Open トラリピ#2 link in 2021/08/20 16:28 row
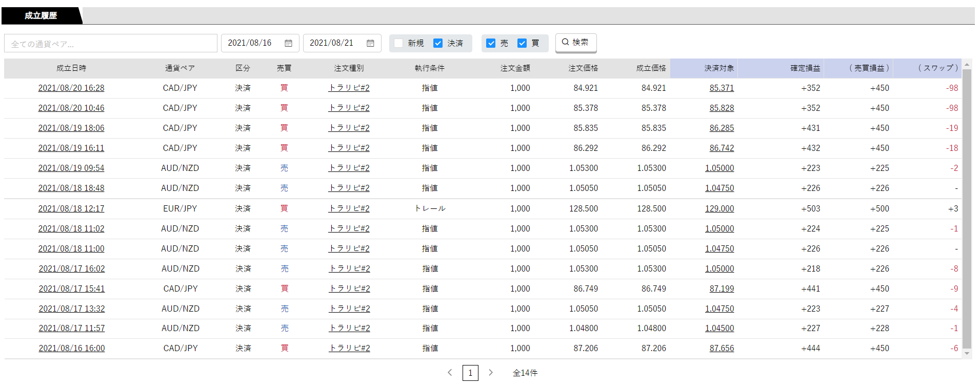 [x=349, y=88]
